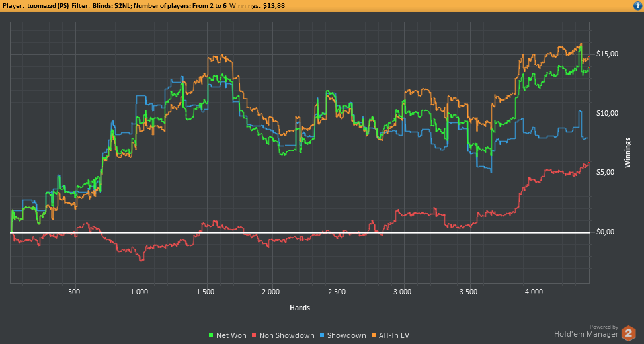Click the $15,00 y-axis label

coord(606,54)
